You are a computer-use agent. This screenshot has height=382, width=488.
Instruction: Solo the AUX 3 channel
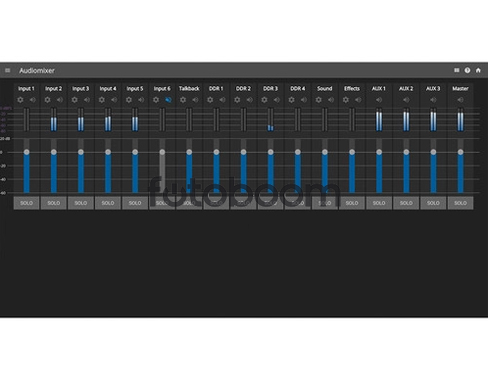(x=433, y=203)
